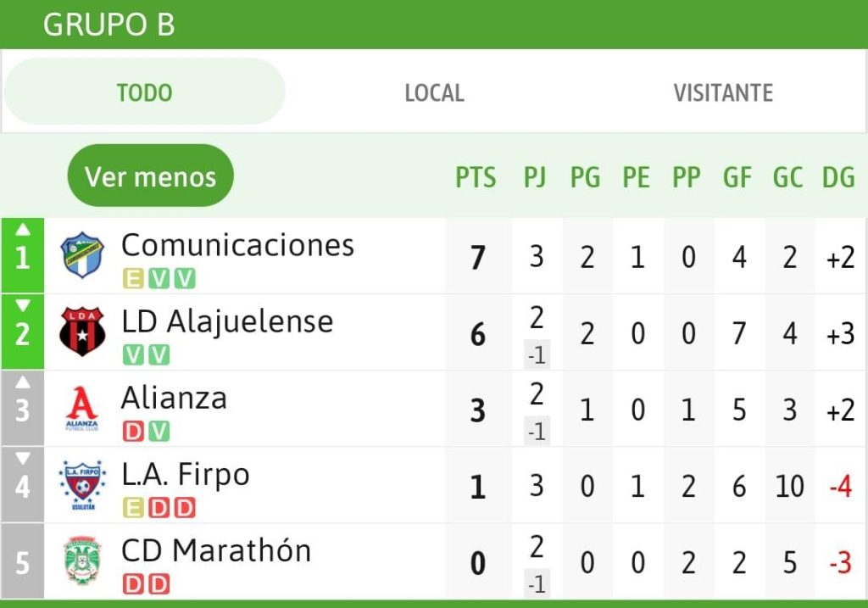Click the first loss badge under CD Marathón
The image size is (868, 608).
(x=133, y=584)
